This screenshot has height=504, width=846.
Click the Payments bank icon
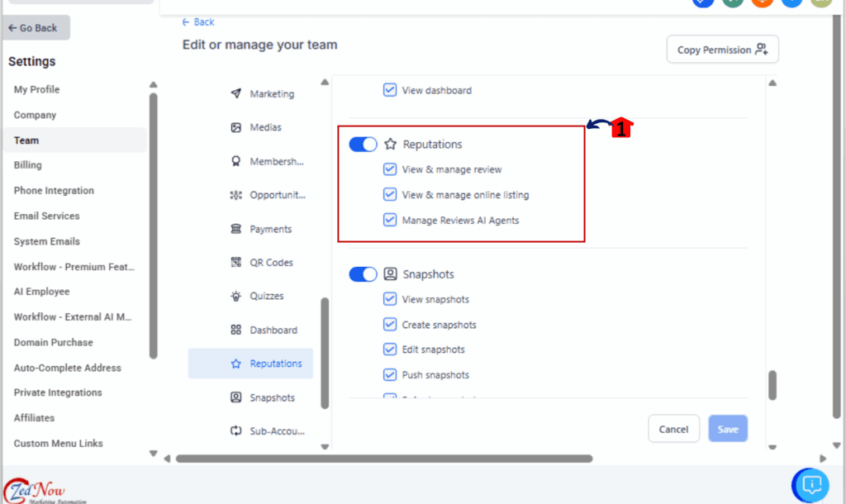pyautogui.click(x=235, y=229)
